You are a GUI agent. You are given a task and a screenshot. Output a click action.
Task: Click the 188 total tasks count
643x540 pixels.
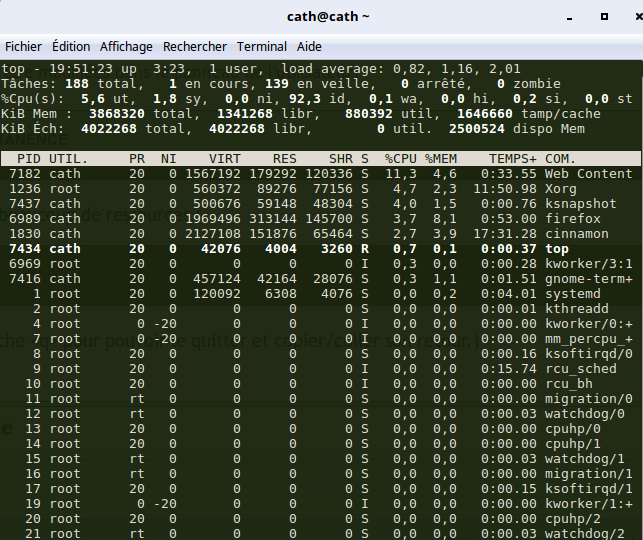pyautogui.click(x=77, y=84)
